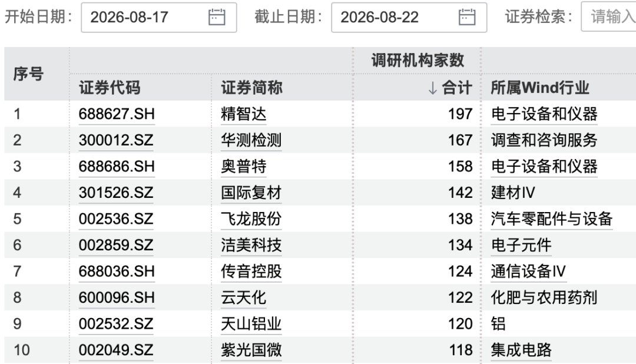Select the total value 138
Image resolution: width=636 pixels, height=364 pixels.
(461, 219)
